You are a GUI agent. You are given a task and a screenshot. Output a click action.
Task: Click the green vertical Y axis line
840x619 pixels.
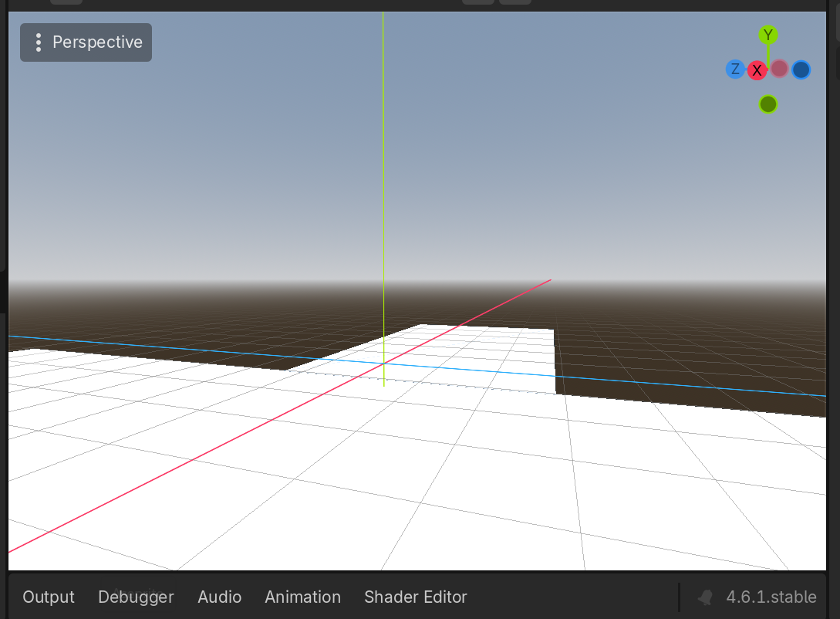(383, 193)
